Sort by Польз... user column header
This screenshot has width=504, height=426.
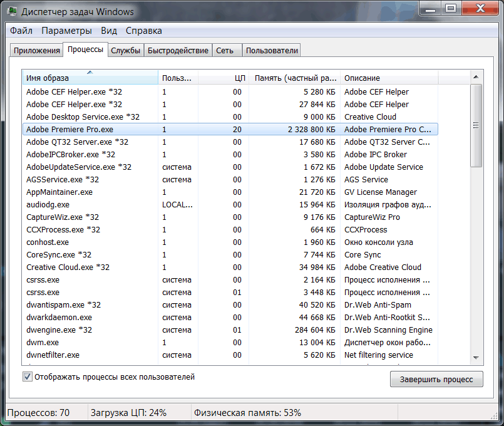[178, 78]
